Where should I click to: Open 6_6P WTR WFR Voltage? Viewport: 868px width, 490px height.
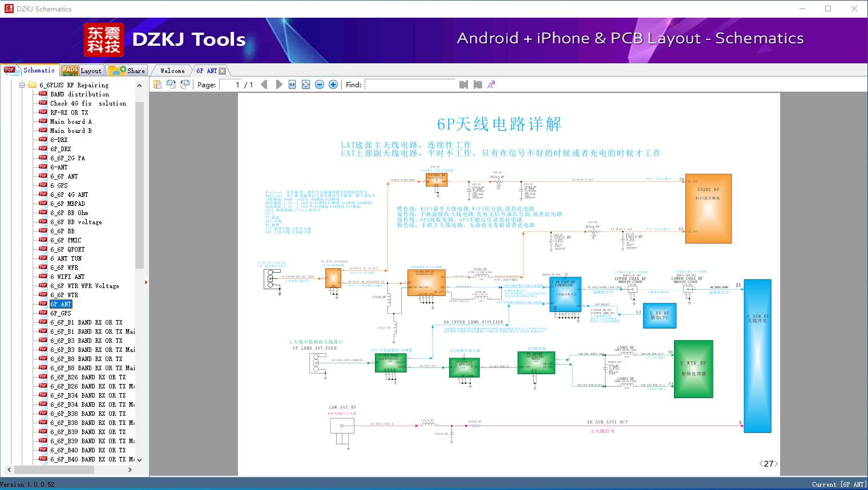coord(84,286)
